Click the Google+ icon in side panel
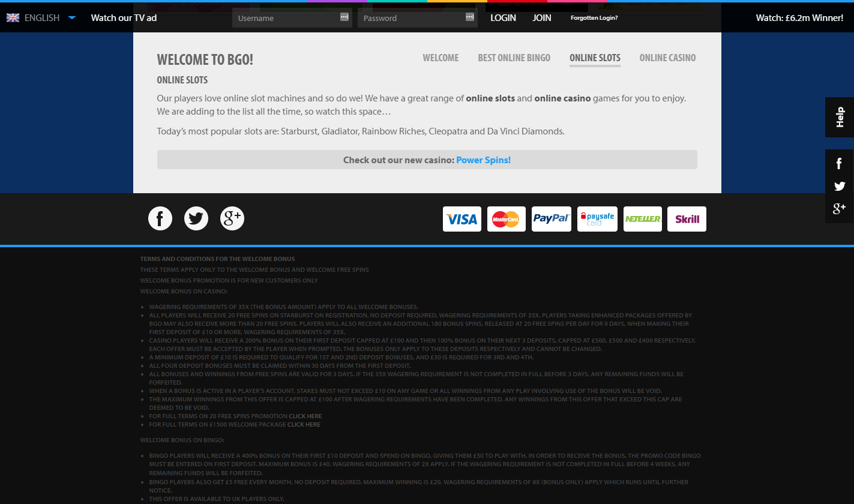This screenshot has height=504, width=854. coord(839,209)
